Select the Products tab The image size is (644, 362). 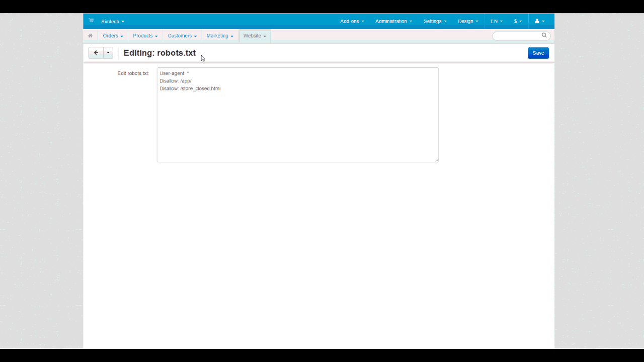point(145,36)
